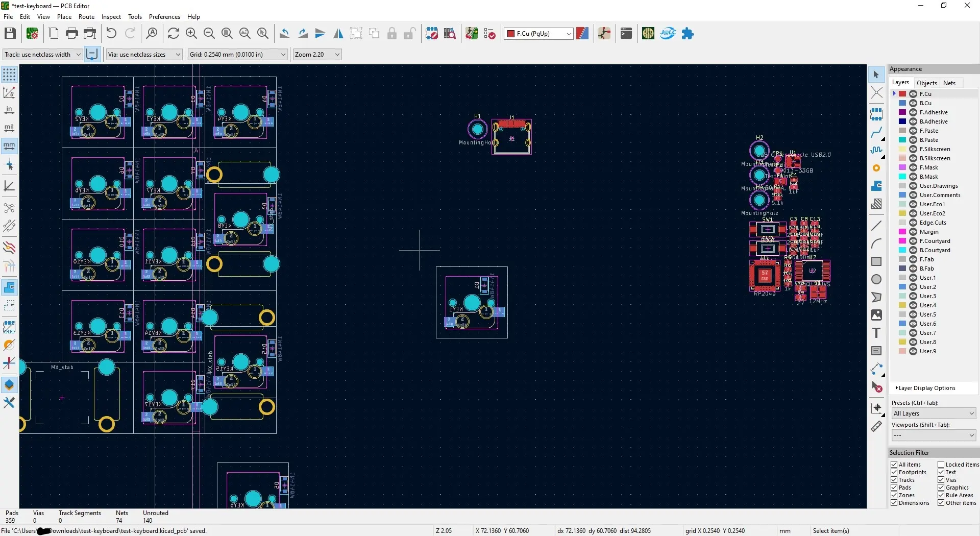Zoom in with the magnifier plus icon
980x536 pixels.
(191, 34)
